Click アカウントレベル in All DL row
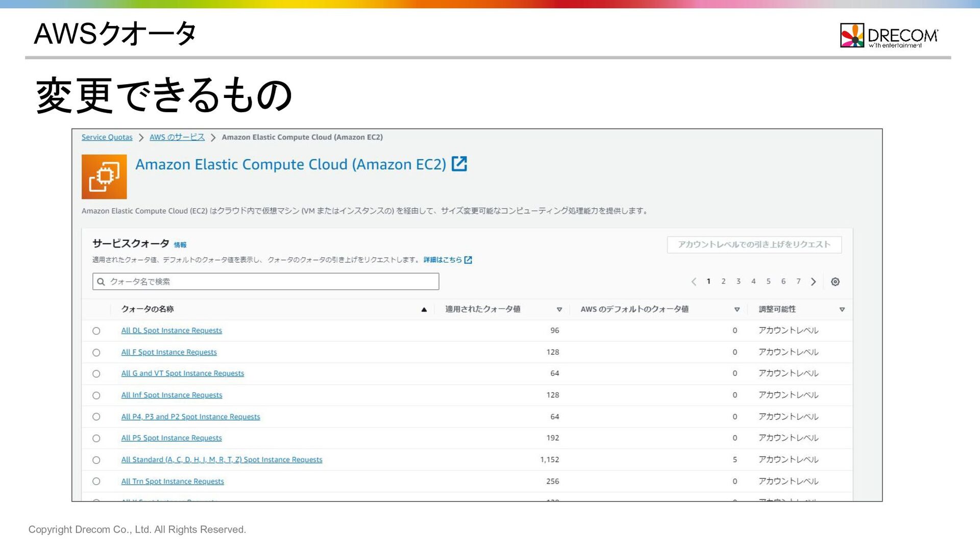This screenshot has width=980, height=551. point(788,331)
